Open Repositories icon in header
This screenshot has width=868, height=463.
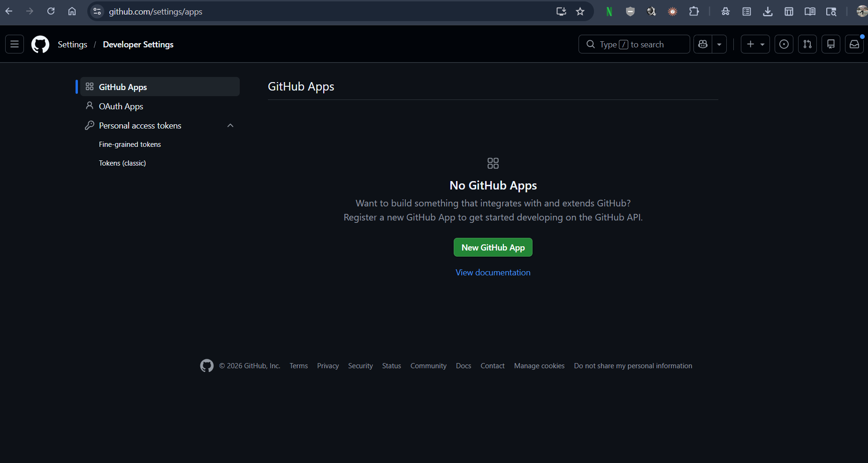pyautogui.click(x=831, y=44)
